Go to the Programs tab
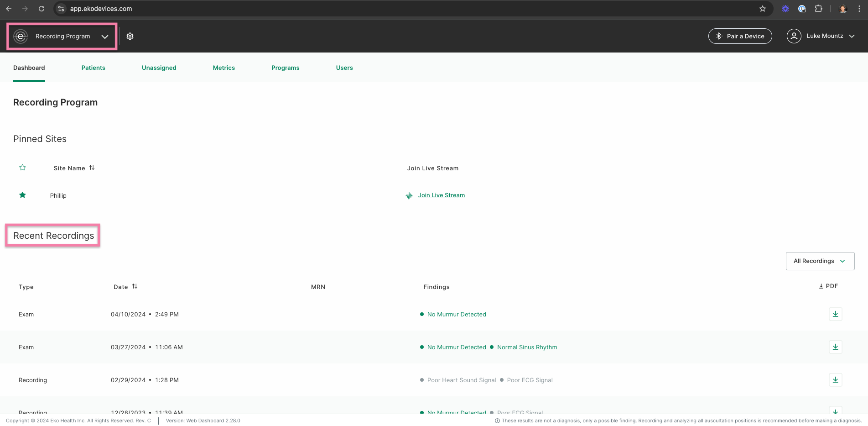Screen dimensions: 868x426 (x=286, y=68)
